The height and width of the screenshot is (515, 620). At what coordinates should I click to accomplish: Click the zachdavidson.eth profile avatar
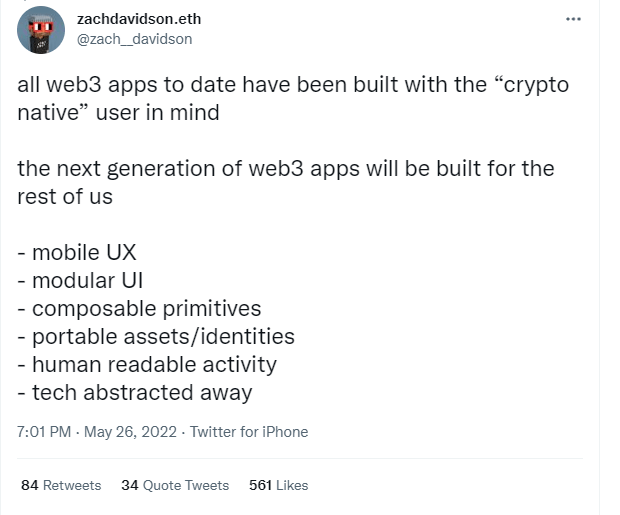(41, 30)
